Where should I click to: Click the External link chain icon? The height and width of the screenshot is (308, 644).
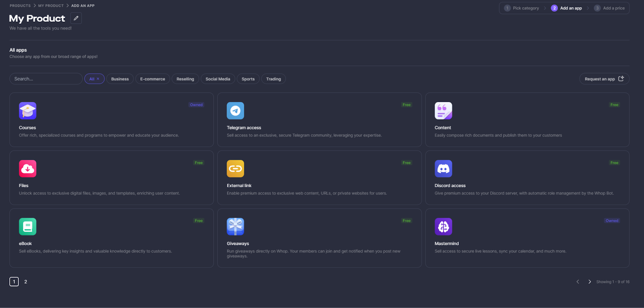coord(235,169)
